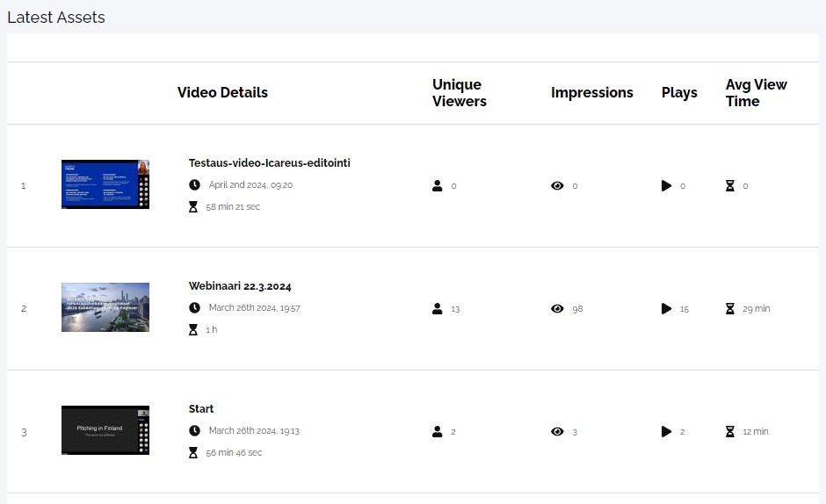The width and height of the screenshot is (826, 504).
Task: Click the Webinaari 22.3.2024 title
Action: [x=240, y=286]
